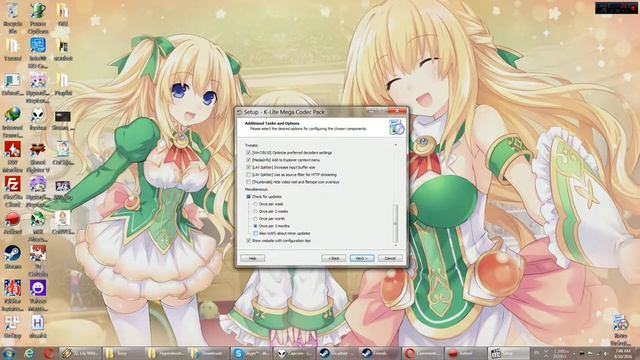Viewport: 640px width, 360px height.
Task: Open the Internet Download Manager desktop icon
Action: [x=13, y=122]
